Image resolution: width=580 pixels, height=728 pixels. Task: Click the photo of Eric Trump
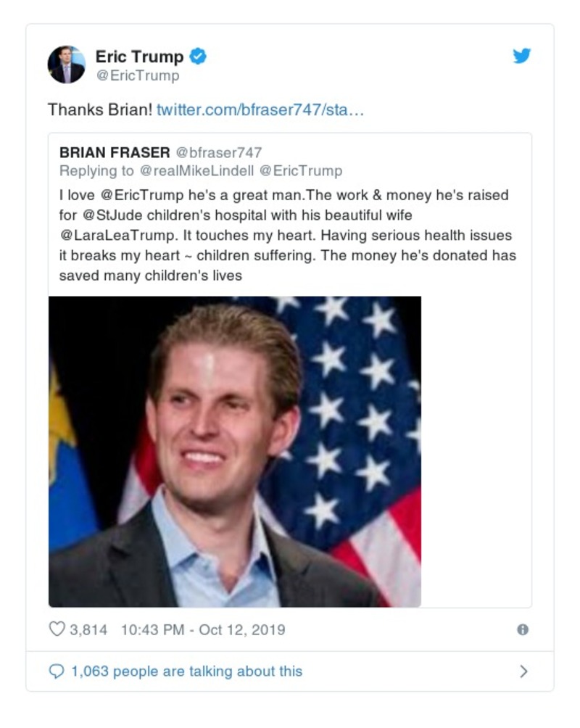point(236,450)
